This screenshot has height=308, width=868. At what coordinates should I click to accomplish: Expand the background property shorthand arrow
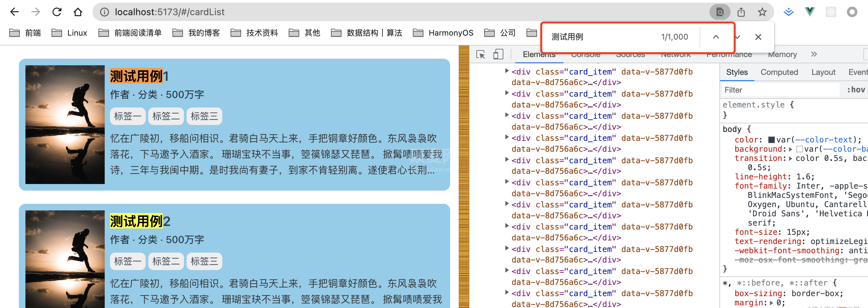pyautogui.click(x=790, y=149)
